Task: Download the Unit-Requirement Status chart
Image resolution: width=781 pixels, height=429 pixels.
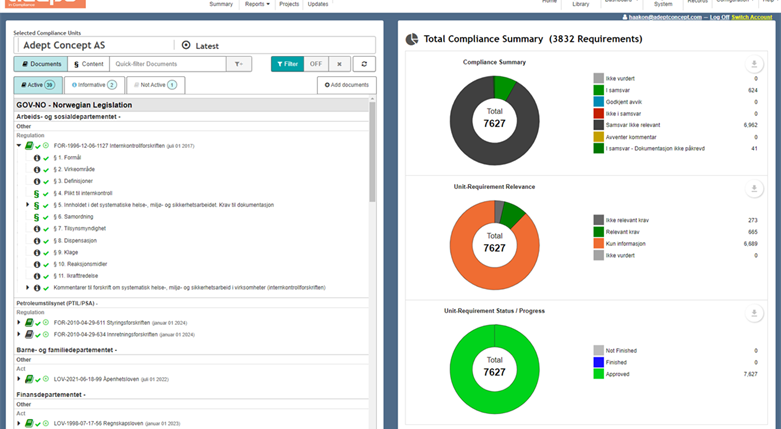Action: point(754,313)
